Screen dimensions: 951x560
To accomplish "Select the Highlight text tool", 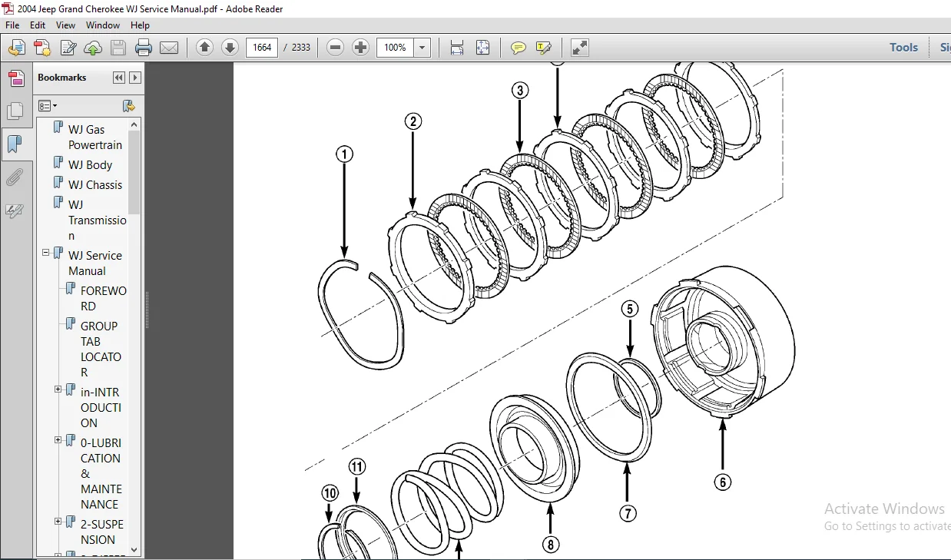I will pyautogui.click(x=544, y=48).
